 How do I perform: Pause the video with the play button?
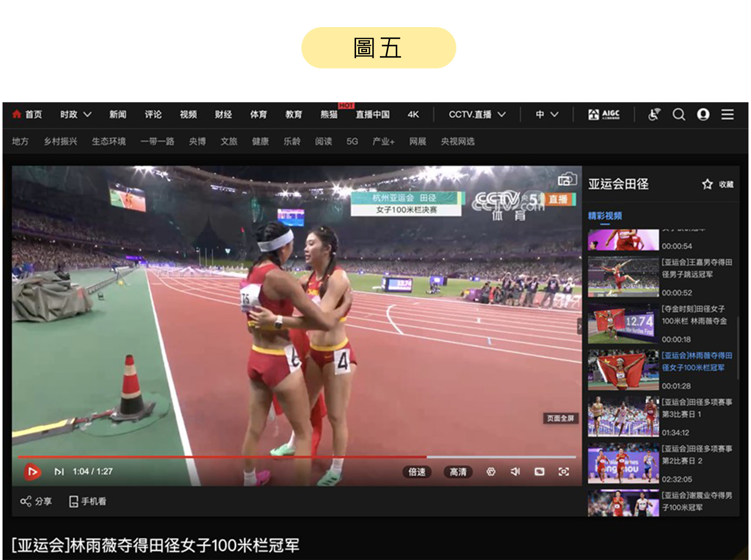click(33, 472)
